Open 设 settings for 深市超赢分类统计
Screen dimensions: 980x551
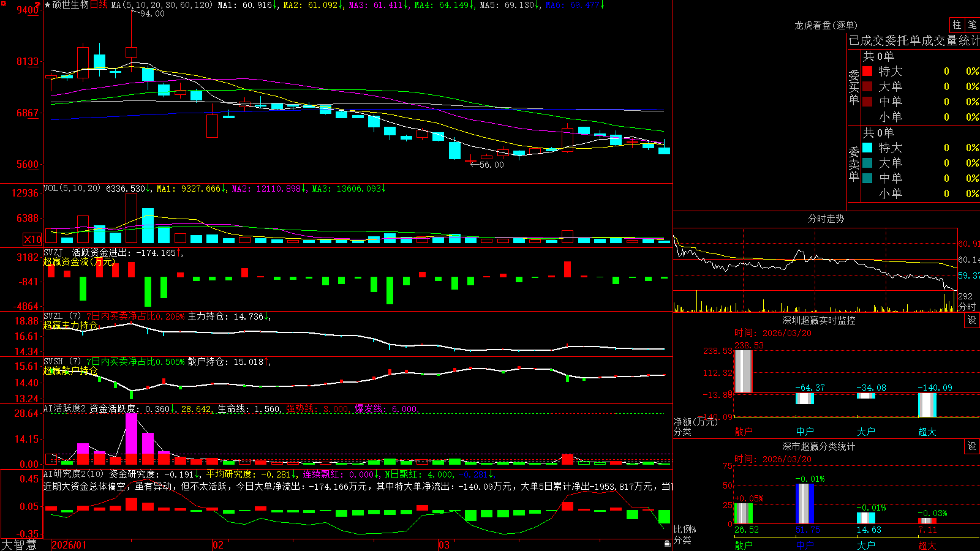[x=972, y=446]
